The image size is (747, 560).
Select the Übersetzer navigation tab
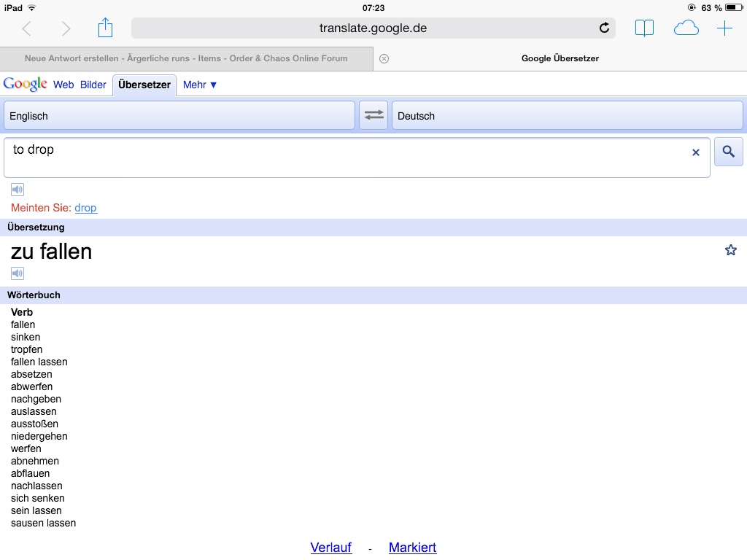(144, 85)
